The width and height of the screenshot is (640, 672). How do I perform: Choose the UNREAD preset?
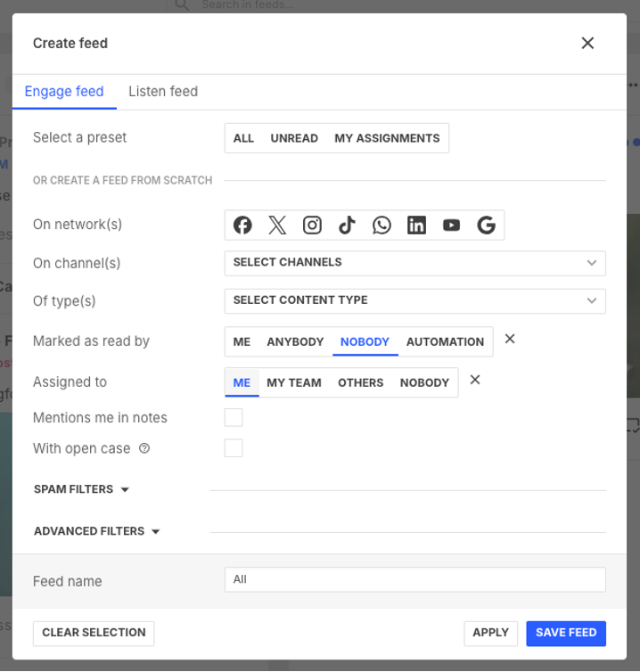(x=294, y=138)
